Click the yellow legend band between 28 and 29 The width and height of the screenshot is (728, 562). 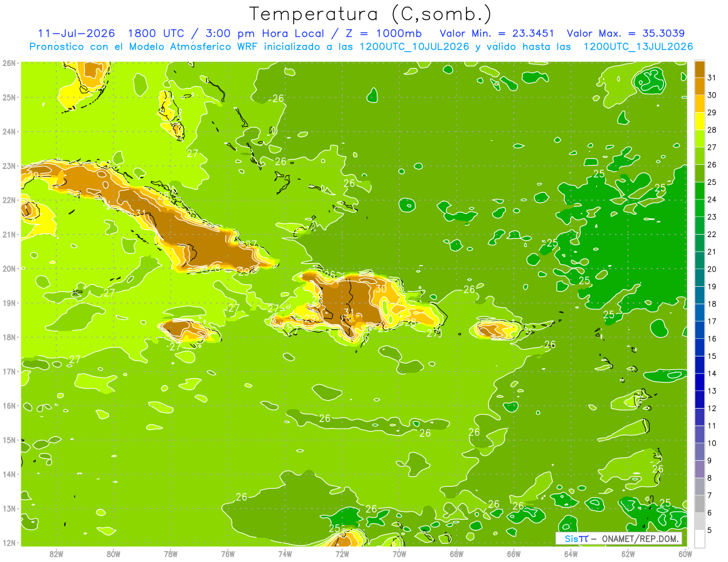(x=699, y=121)
